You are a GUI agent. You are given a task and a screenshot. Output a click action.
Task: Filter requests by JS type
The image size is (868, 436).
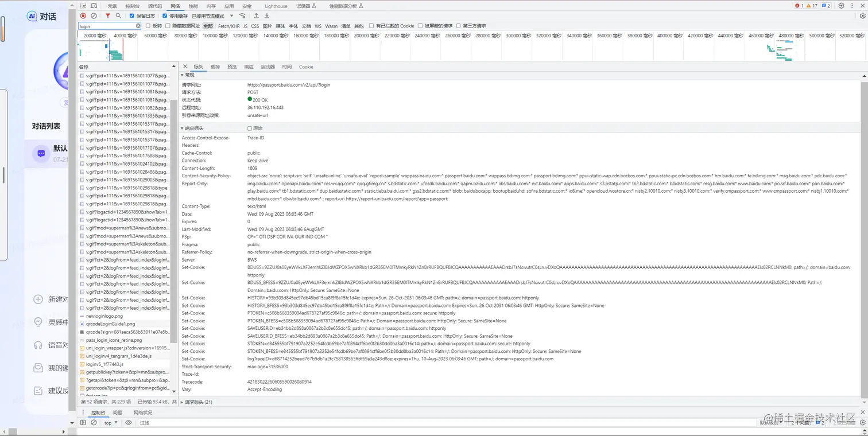tap(245, 26)
